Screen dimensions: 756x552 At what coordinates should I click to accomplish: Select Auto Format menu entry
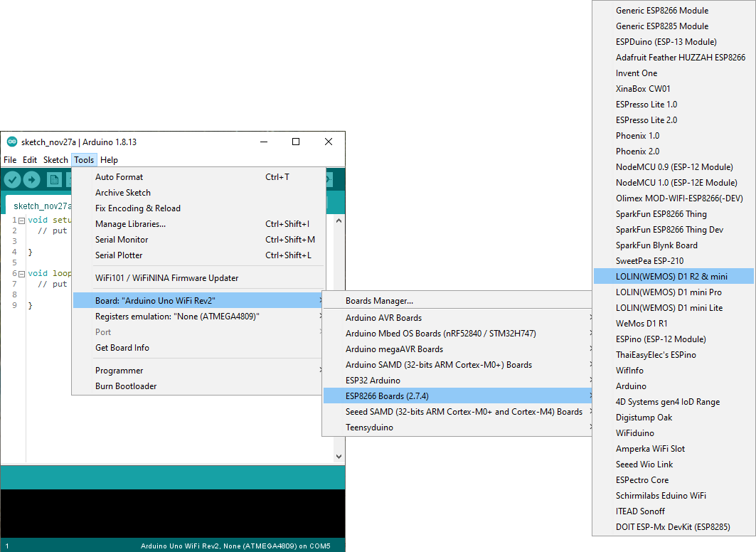(x=198, y=177)
